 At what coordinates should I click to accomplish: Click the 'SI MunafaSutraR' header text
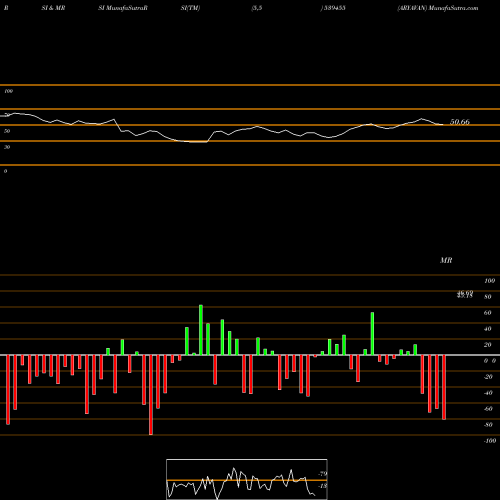[x=123, y=8]
